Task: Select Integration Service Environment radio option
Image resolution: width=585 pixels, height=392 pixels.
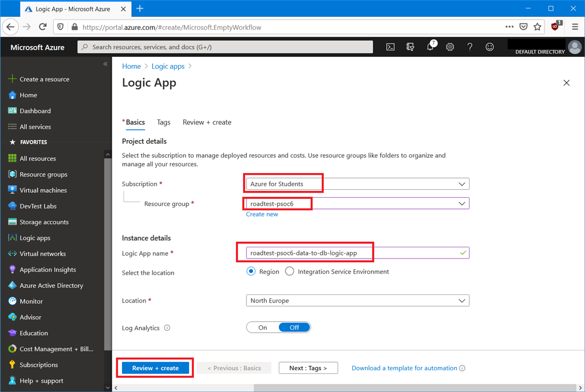Action: click(289, 272)
